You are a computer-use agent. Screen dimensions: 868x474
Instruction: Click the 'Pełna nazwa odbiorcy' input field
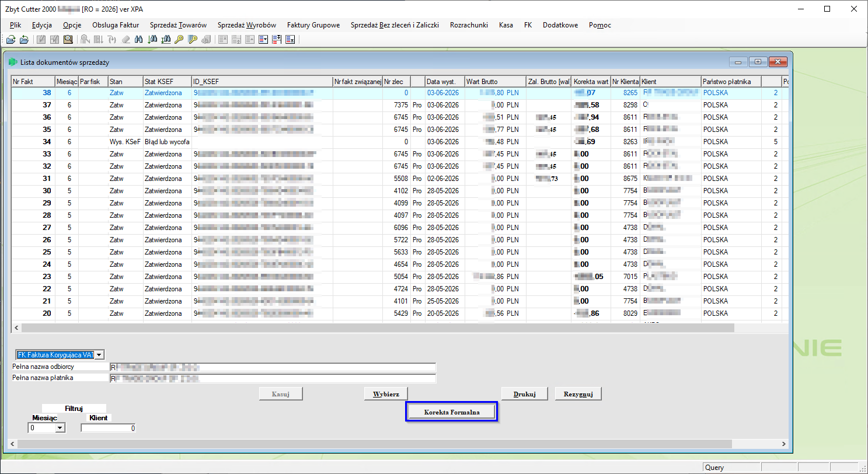click(x=273, y=367)
